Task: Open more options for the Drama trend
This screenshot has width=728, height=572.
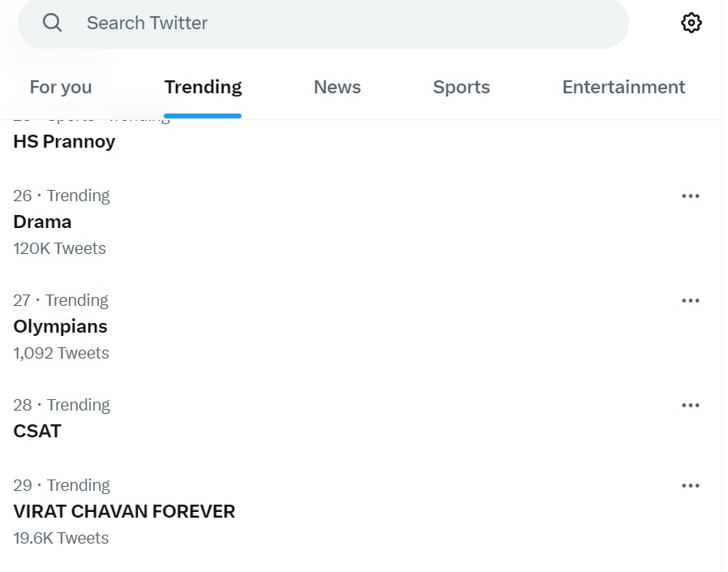Action: coord(691,196)
